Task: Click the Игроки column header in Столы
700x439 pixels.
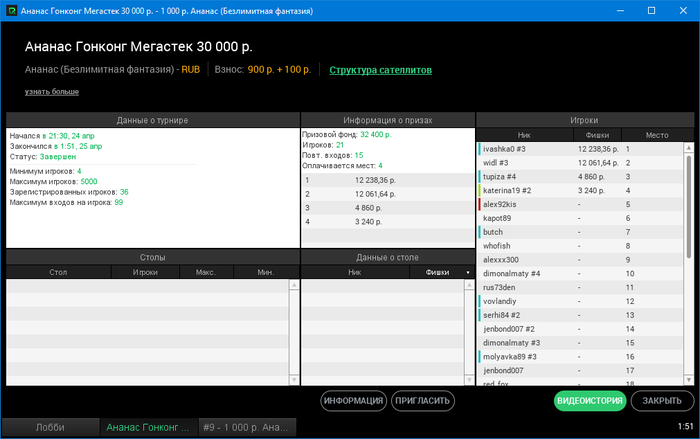Action: click(x=145, y=272)
